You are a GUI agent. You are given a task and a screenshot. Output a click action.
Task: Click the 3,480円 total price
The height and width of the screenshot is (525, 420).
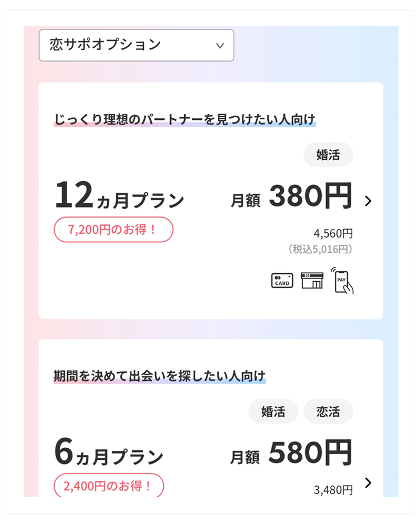(x=333, y=490)
